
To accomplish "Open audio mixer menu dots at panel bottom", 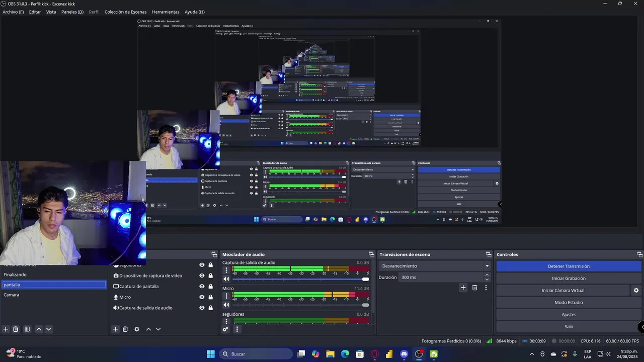I will tap(237, 329).
